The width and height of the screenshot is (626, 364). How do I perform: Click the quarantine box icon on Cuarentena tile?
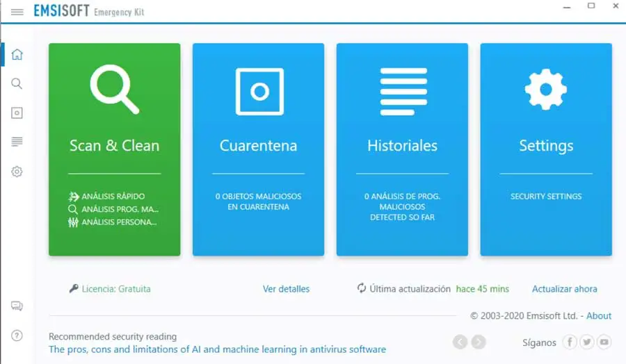(x=259, y=91)
